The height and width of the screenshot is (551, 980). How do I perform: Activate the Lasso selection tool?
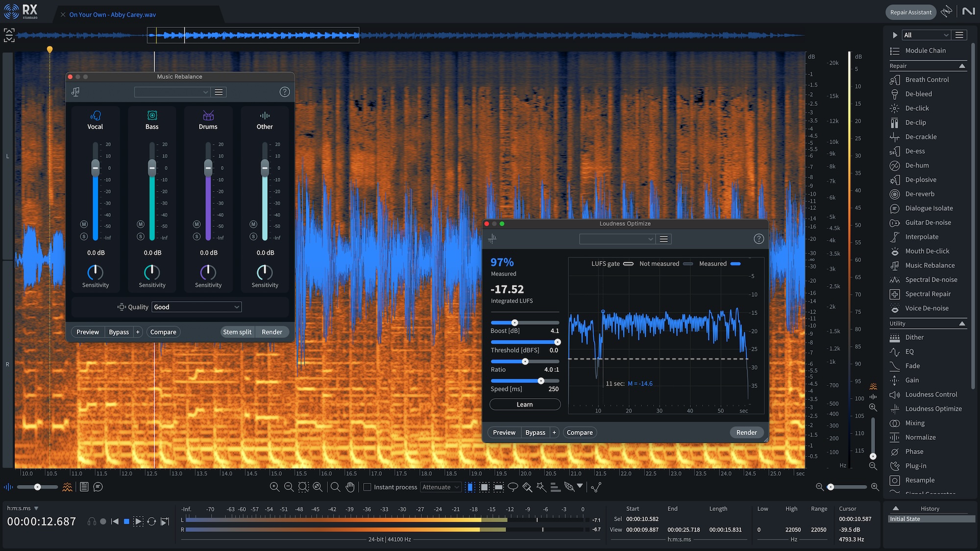coord(513,487)
